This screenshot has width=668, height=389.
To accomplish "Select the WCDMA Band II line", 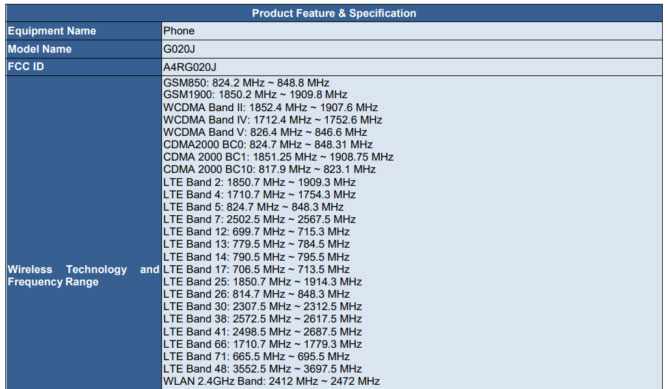I will [271, 107].
